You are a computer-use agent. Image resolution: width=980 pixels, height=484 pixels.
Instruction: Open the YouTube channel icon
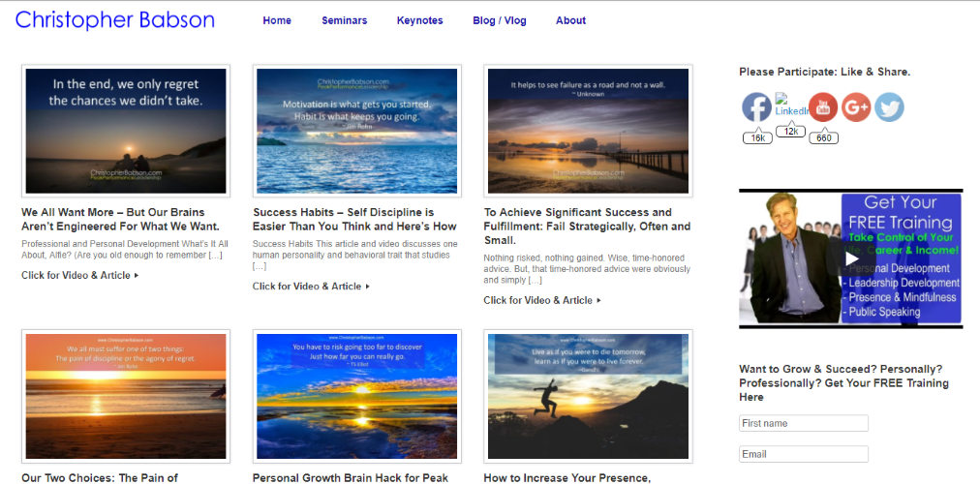click(823, 107)
